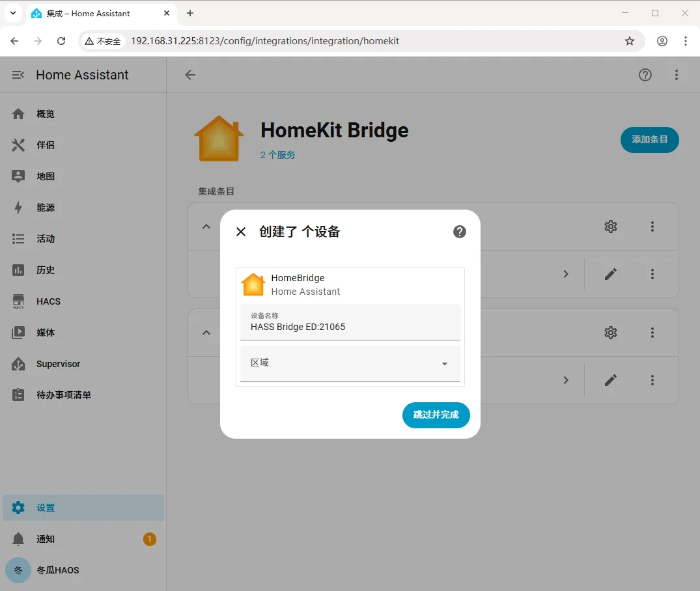Collapse the Home Assistant sidebar
This screenshot has height=591, width=700.
(x=18, y=75)
